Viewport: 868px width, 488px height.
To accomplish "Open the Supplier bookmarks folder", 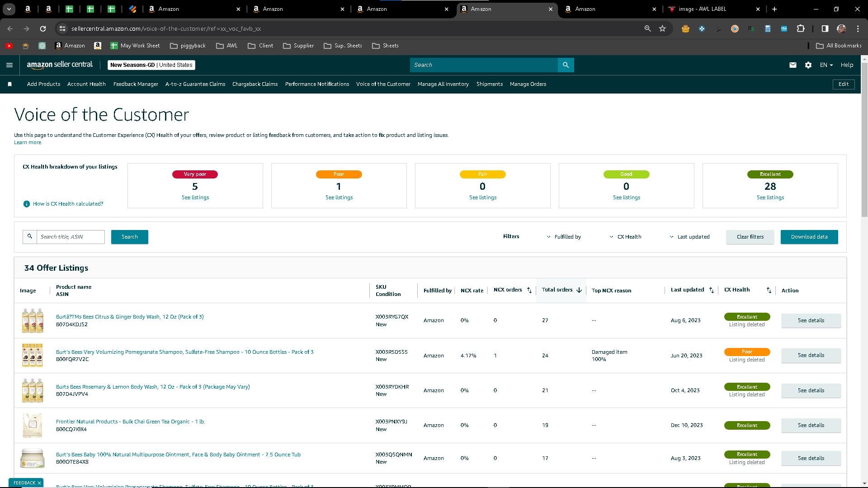I will pos(298,46).
